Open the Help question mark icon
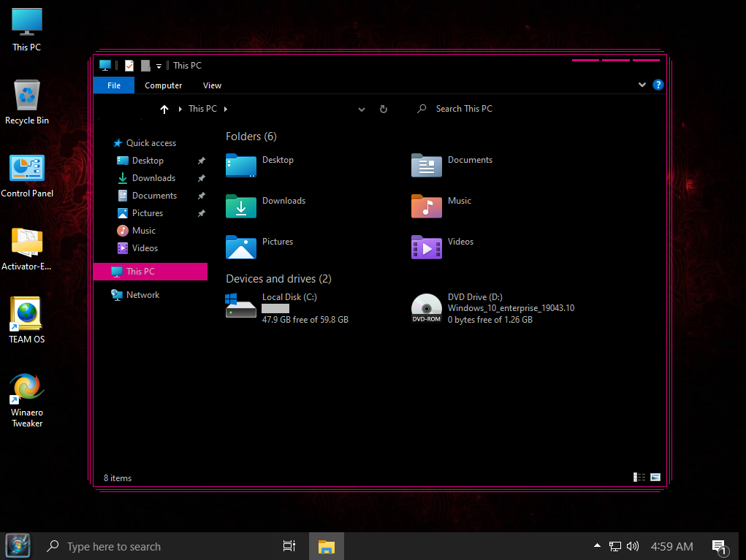Viewport: 746px width, 560px height. click(x=658, y=85)
